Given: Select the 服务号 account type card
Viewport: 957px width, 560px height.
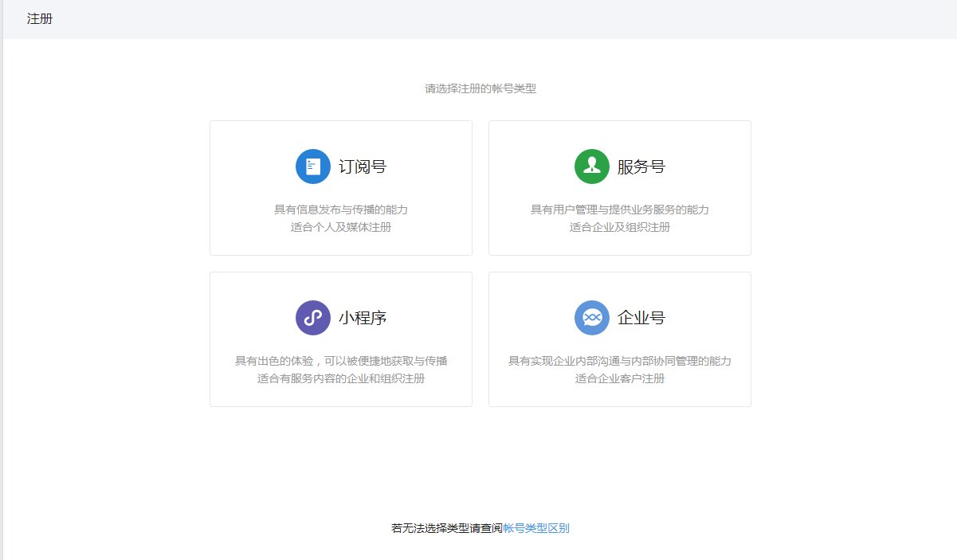Looking at the screenshot, I should tap(619, 187).
